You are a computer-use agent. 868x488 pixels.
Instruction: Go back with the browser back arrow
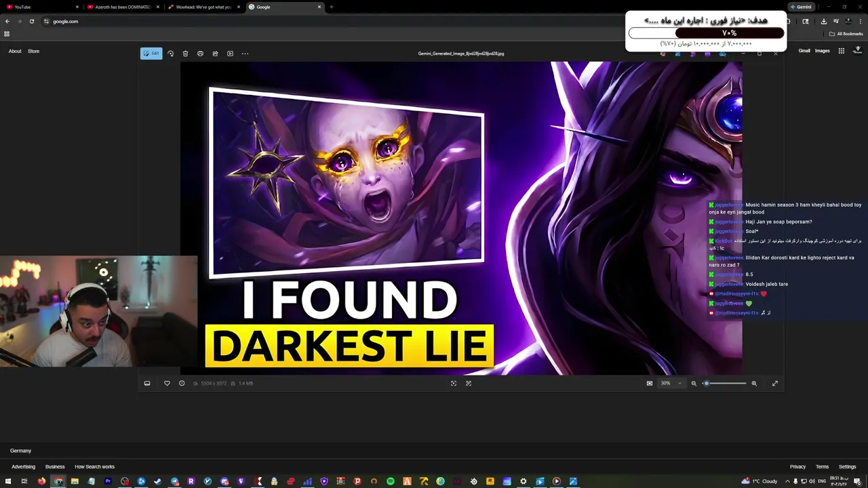tap(7, 21)
